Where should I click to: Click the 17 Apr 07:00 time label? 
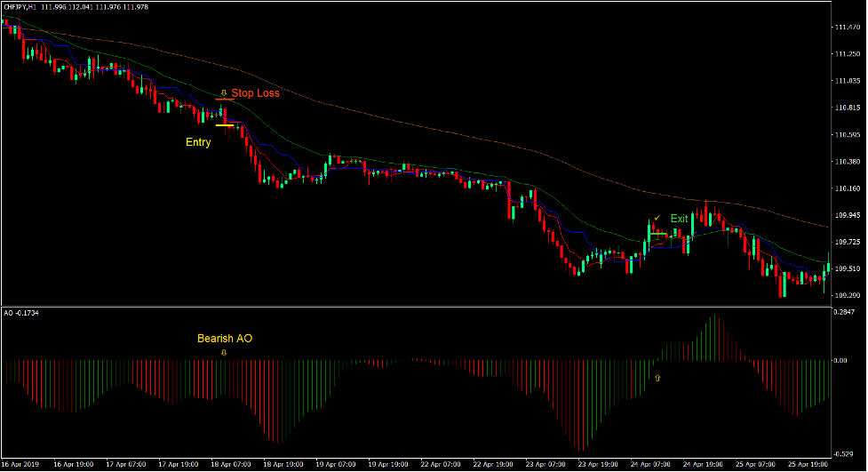coord(126,464)
